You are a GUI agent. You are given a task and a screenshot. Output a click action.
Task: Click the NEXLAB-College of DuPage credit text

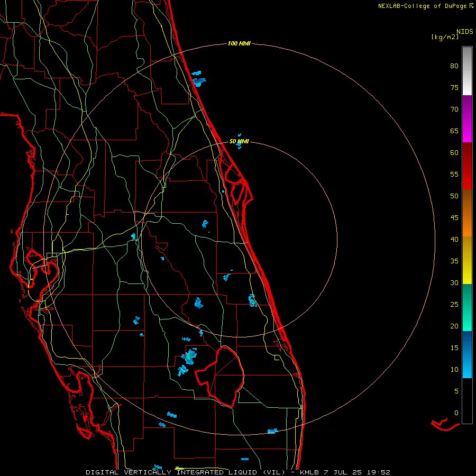[x=422, y=6]
